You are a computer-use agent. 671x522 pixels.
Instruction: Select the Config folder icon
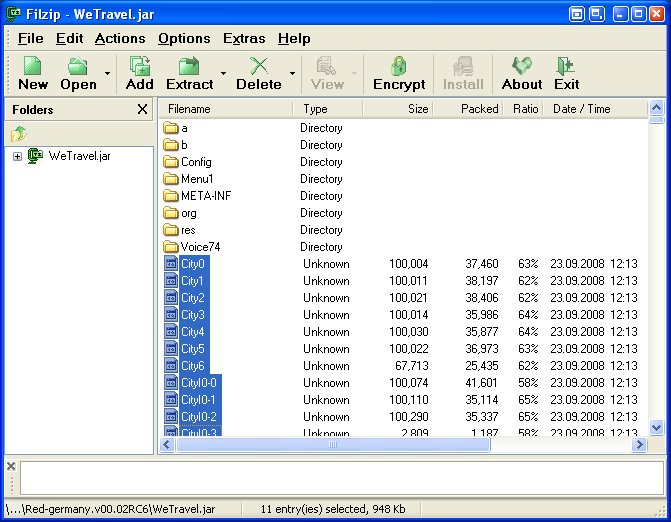point(171,162)
